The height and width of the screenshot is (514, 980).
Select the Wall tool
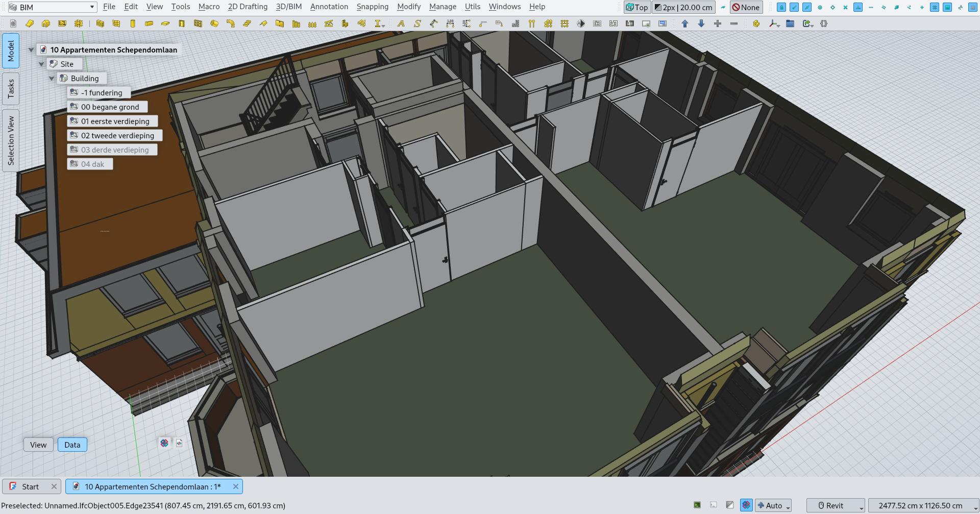(100, 23)
